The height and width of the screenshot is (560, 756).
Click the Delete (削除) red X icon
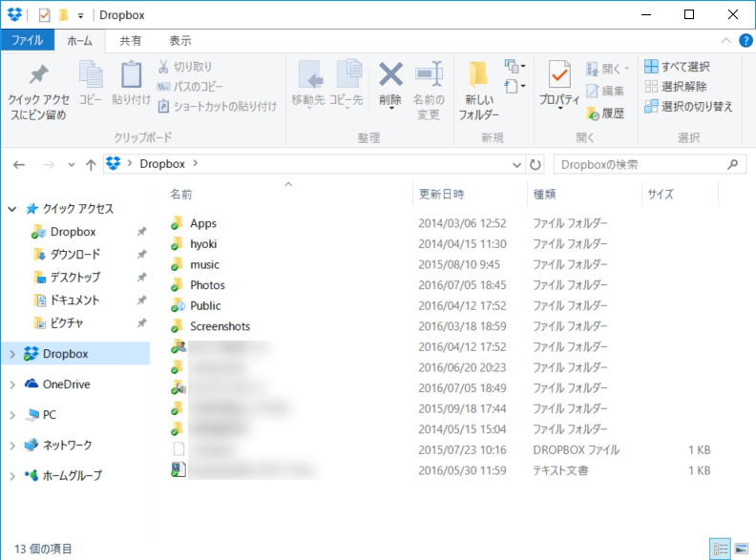coord(390,74)
